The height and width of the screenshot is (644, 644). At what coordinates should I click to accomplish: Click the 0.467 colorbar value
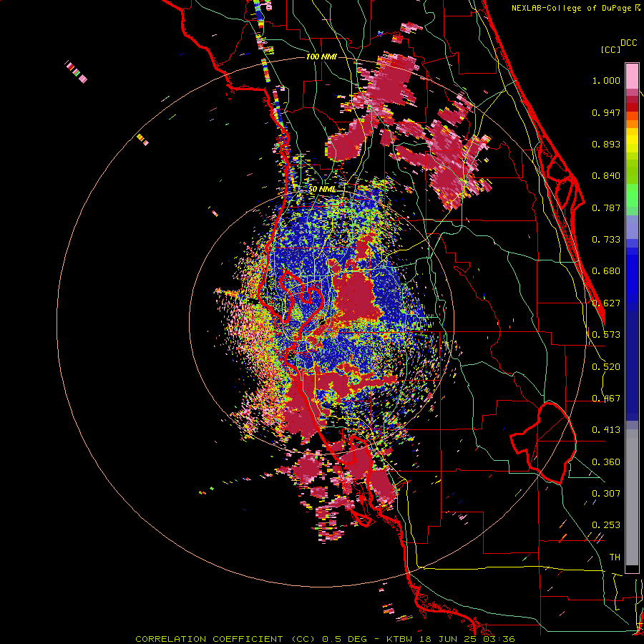click(x=606, y=399)
